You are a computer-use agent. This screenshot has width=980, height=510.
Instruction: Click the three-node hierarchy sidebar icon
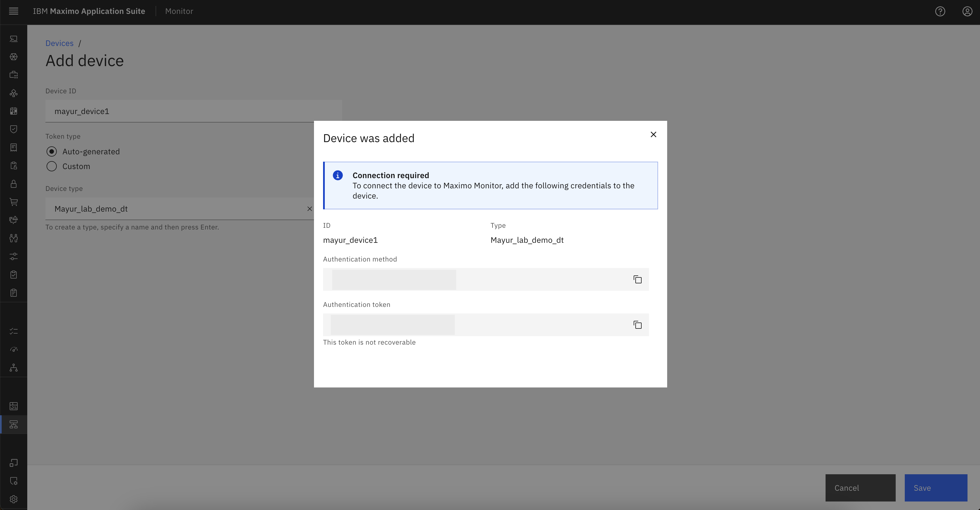click(x=14, y=368)
